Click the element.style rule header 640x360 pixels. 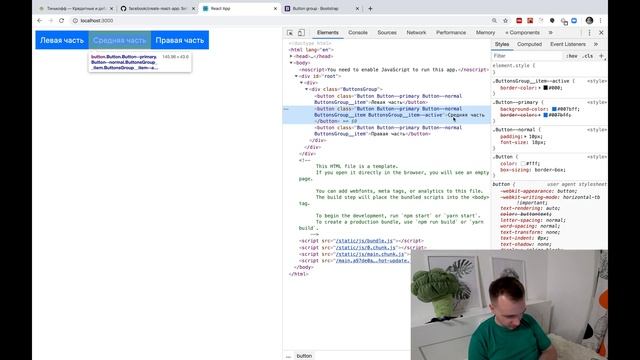(513, 66)
